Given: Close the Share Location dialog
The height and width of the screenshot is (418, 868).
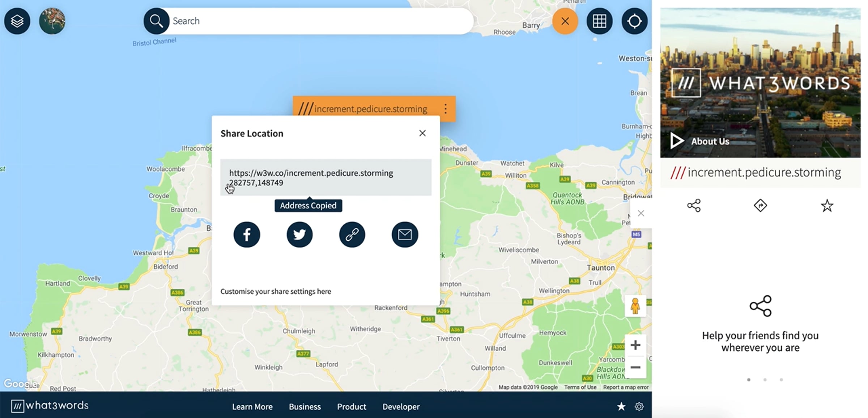Looking at the screenshot, I should point(422,133).
